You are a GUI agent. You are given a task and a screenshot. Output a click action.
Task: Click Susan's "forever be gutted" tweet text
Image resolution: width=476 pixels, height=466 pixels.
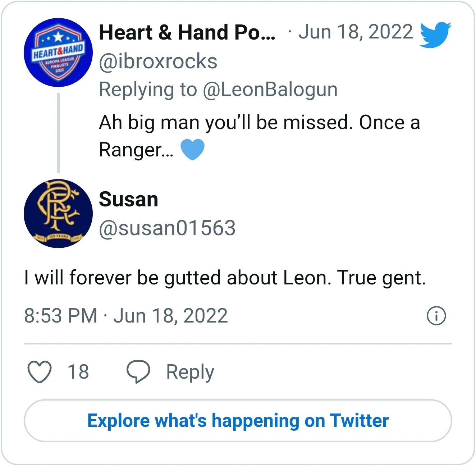[225, 278]
